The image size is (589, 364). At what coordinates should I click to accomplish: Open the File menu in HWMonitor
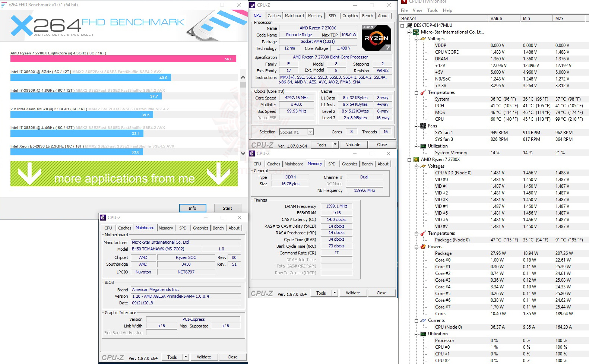(x=404, y=10)
